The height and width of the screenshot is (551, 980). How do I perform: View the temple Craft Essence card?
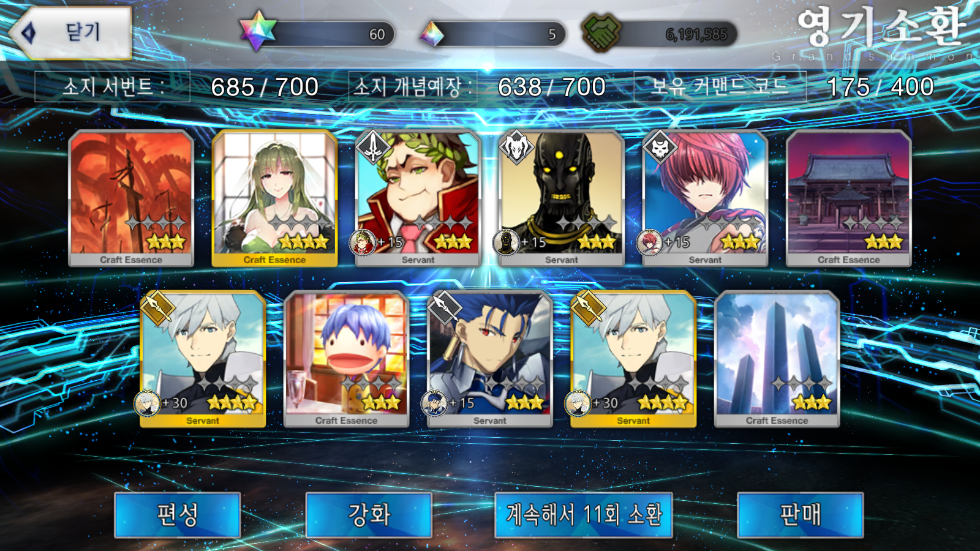(848, 198)
